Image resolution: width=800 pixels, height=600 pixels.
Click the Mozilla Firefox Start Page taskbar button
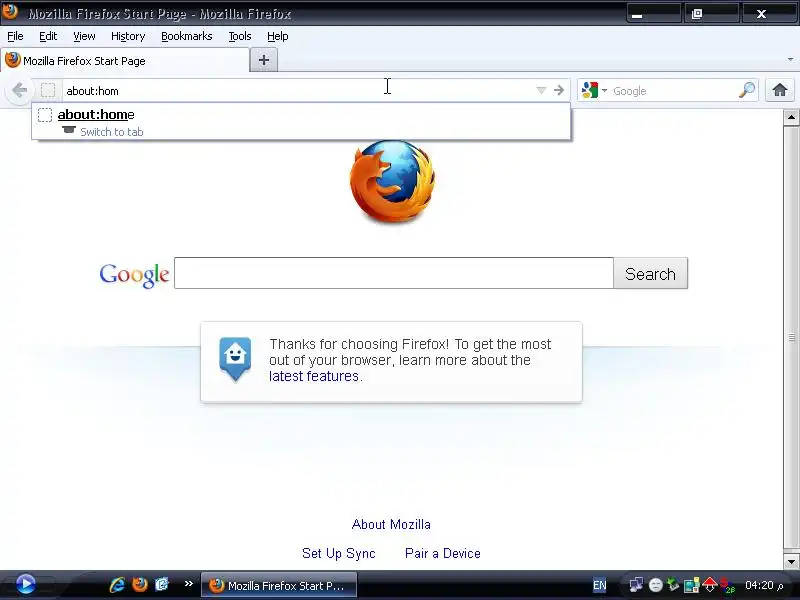(x=279, y=586)
